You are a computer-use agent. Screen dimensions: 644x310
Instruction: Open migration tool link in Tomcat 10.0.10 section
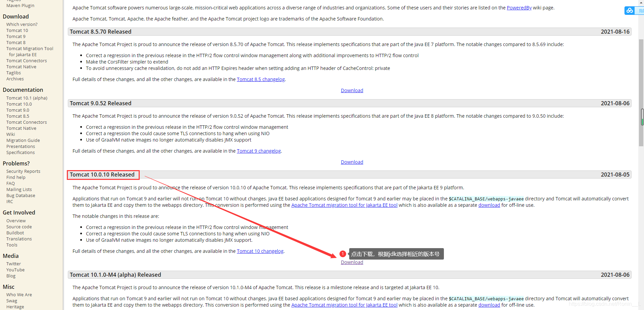[344, 205]
